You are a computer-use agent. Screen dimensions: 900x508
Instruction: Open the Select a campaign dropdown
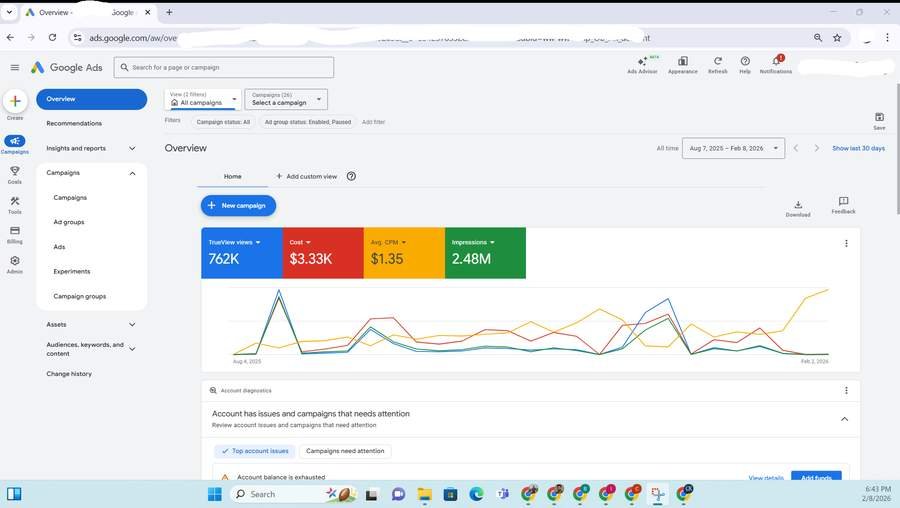(x=286, y=99)
